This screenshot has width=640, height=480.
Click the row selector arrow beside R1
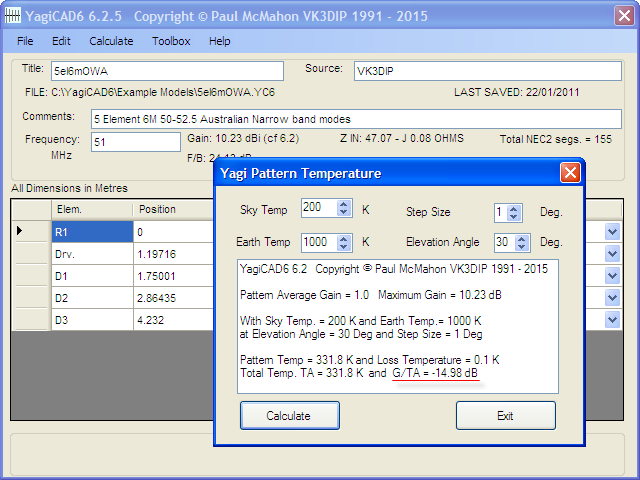(x=32, y=232)
